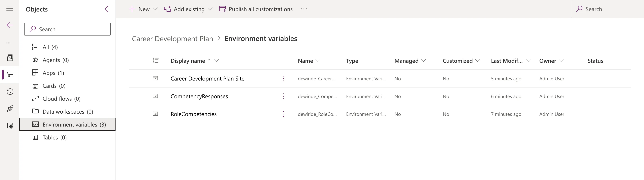644x180 pixels.
Task: Click the Cards icon
Action: 35,86
